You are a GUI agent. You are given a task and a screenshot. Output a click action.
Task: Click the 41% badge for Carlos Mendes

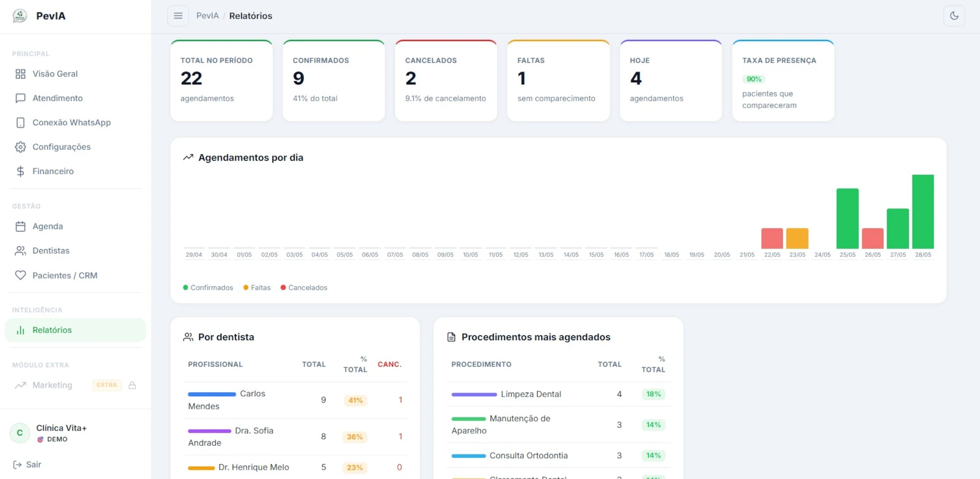coord(356,401)
